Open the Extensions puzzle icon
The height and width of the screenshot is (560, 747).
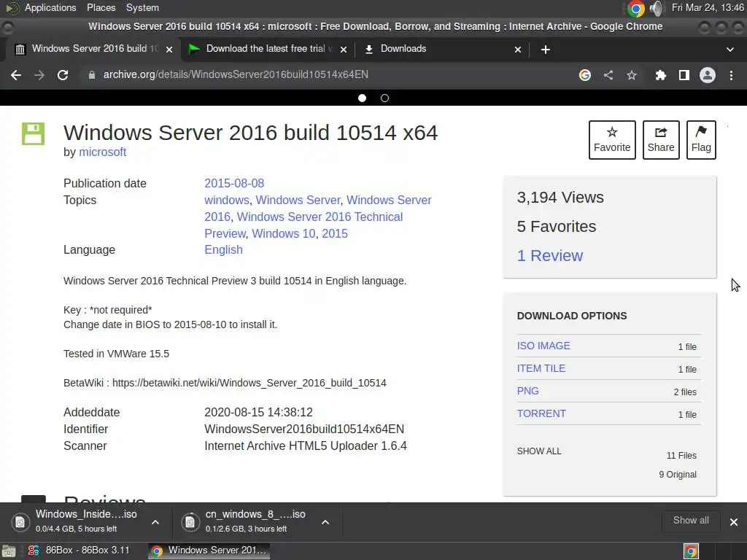point(660,75)
